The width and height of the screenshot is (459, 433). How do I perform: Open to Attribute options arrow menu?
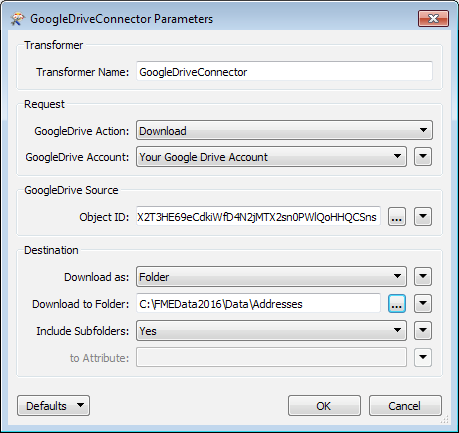click(x=423, y=358)
